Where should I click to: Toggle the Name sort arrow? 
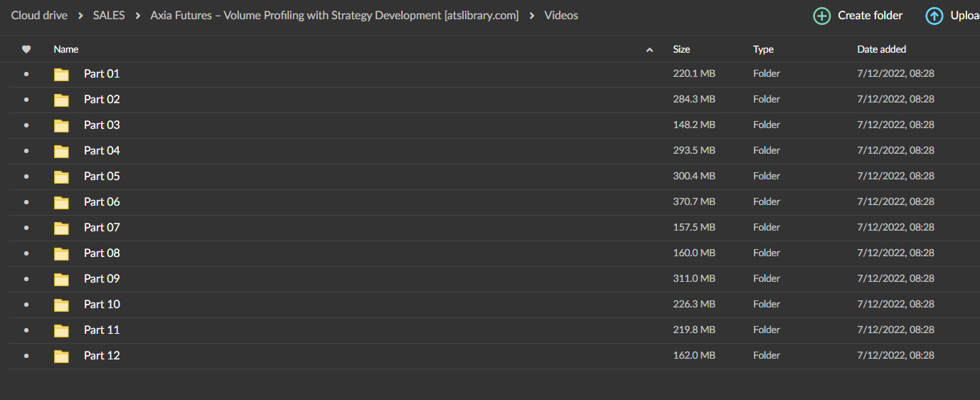coord(649,50)
